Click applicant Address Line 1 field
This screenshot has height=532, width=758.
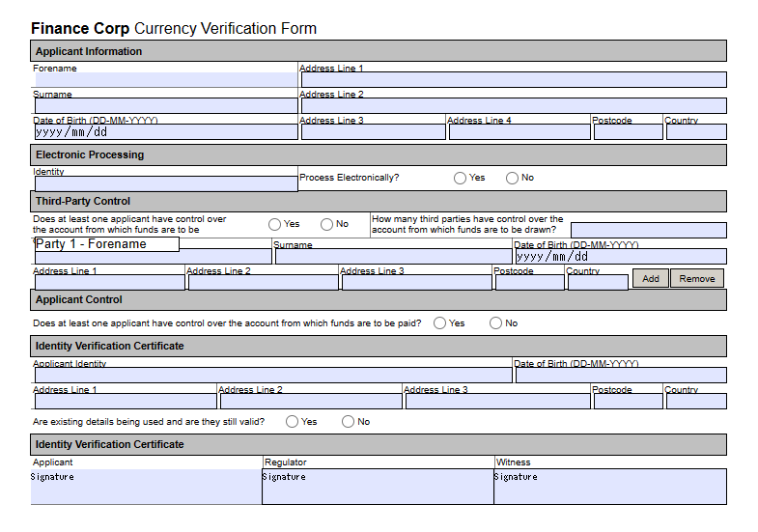coord(514,80)
